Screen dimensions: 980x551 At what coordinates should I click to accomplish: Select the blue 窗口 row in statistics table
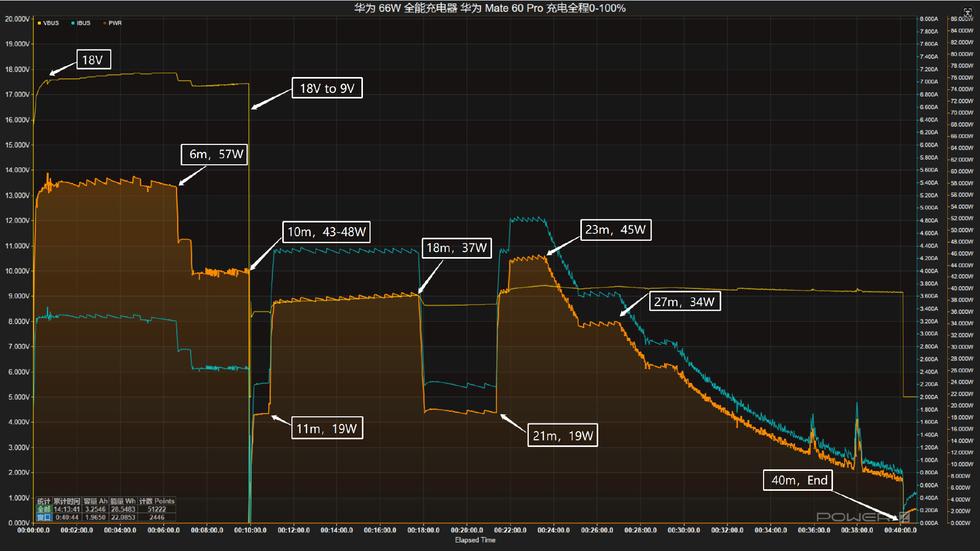pos(44,517)
